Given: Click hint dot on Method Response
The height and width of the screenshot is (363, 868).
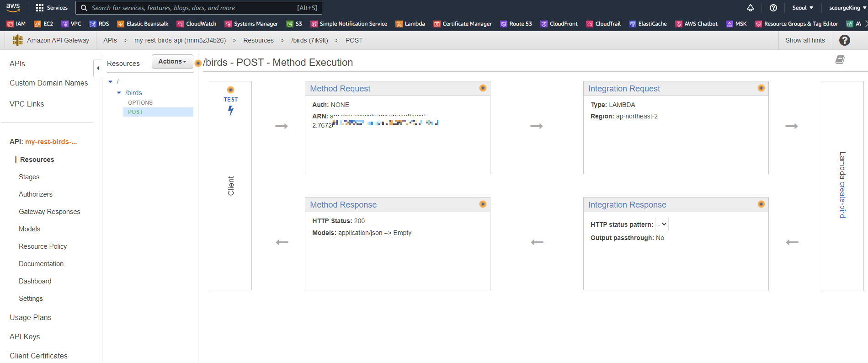Looking at the screenshot, I should [483, 204].
